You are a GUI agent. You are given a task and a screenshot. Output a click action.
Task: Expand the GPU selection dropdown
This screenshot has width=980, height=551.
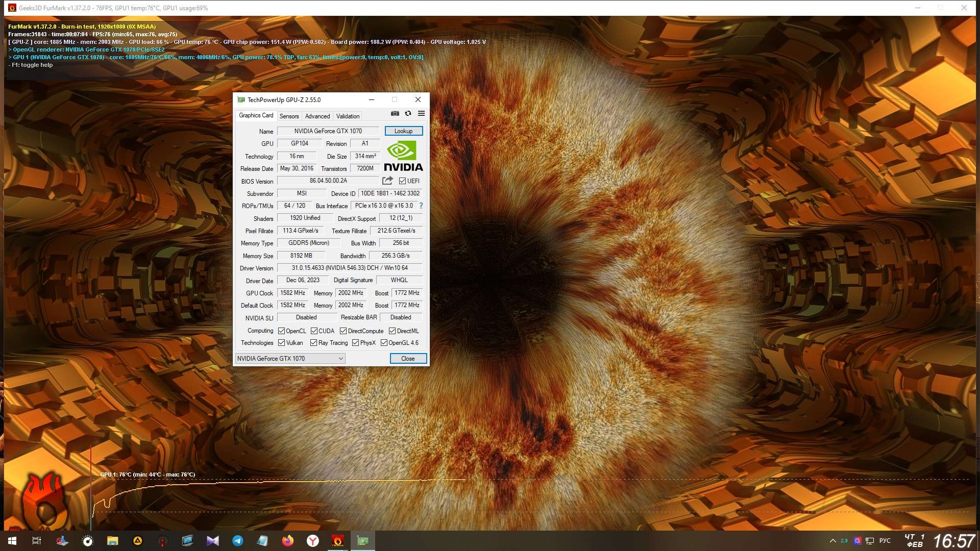340,359
